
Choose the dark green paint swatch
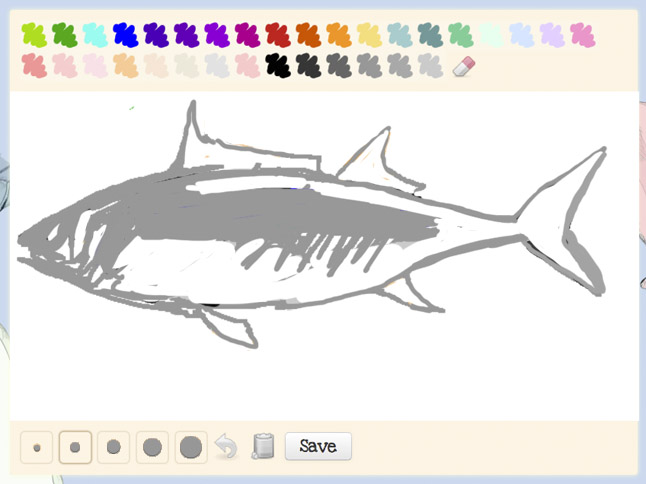[x=64, y=35]
